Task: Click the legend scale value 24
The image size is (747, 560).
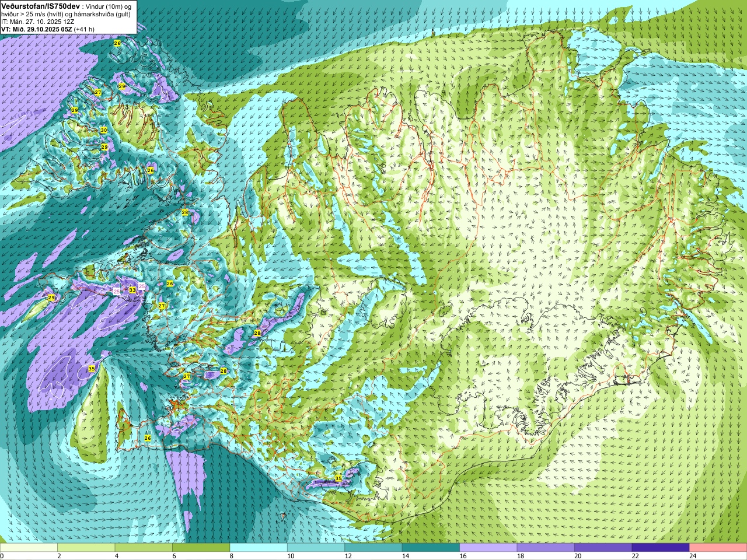Action: point(693,556)
